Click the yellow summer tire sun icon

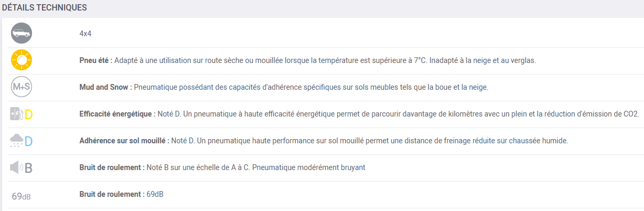click(x=22, y=60)
